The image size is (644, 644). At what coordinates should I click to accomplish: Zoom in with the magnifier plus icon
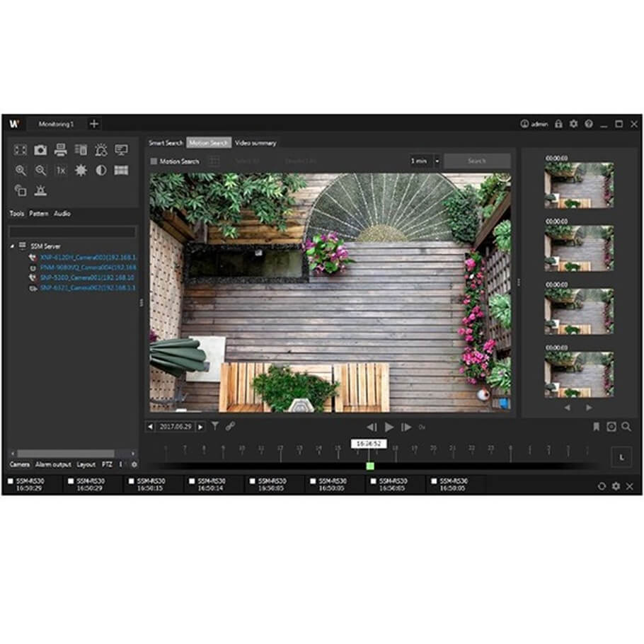[21, 171]
